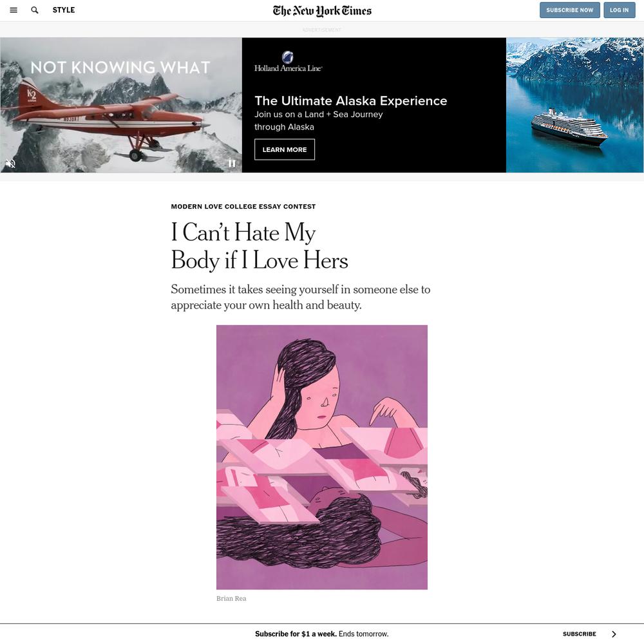Viewport: 644px width, 644px height.
Task: Click the red seaplane video
Action: click(121, 105)
